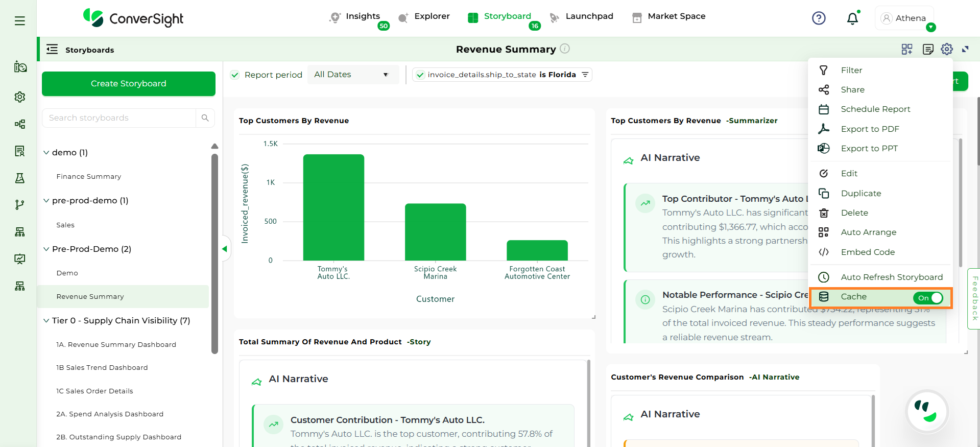Collapse Tier 0 - Supply Chain Visibility group
Viewport: 980px width, 447px height.
click(x=46, y=321)
